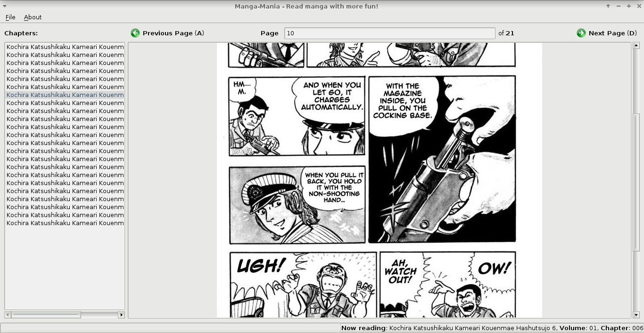
Task: Open the About menu
Action: coord(33,17)
